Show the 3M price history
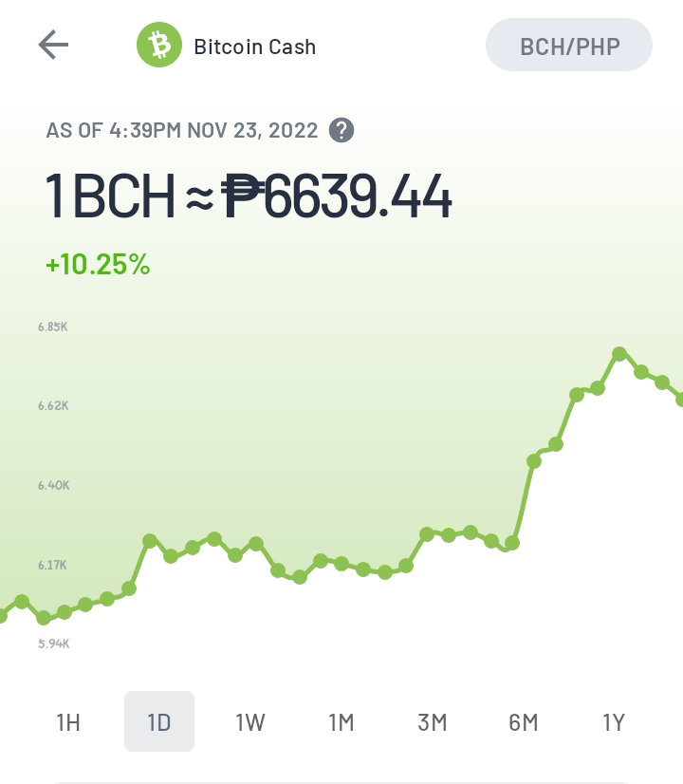The height and width of the screenshot is (784, 683). [x=433, y=722]
